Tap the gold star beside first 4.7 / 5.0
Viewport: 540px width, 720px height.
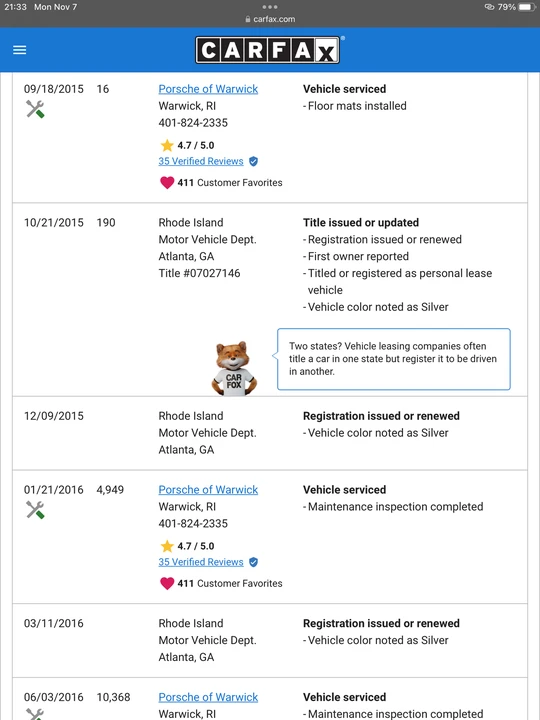click(x=167, y=146)
